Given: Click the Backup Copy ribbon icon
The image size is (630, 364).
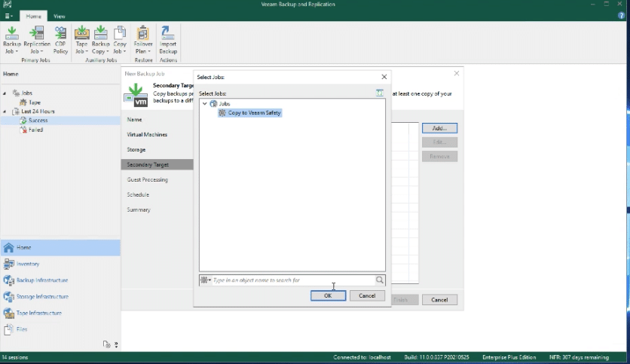Looking at the screenshot, I should [x=100, y=40].
